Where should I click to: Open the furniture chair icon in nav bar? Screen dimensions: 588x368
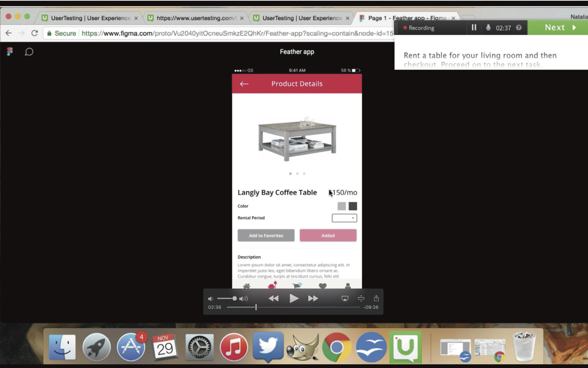[x=272, y=285]
